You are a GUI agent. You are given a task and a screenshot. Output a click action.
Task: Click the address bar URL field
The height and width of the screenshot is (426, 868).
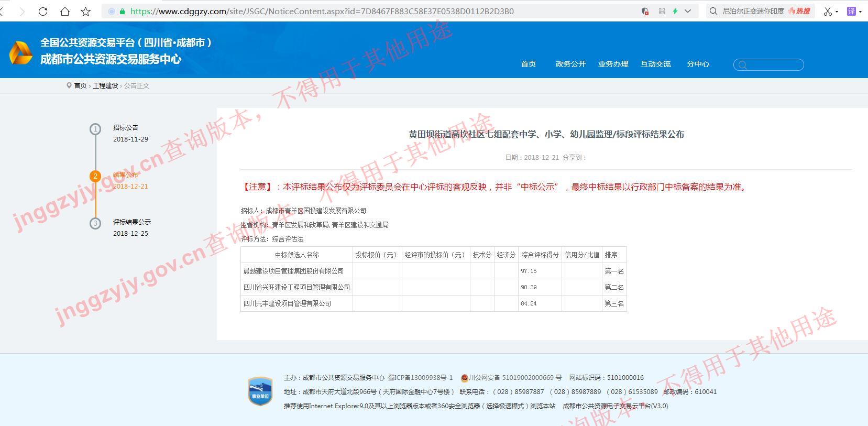367,11
